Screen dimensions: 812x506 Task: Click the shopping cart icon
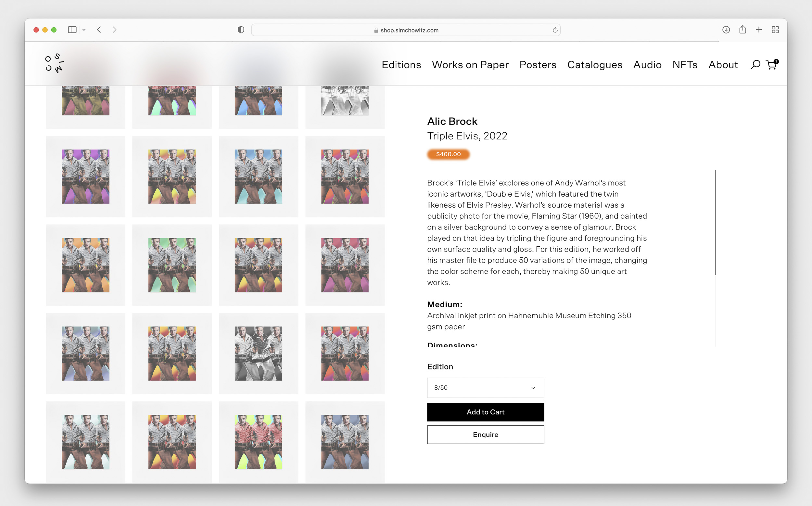[x=771, y=65]
